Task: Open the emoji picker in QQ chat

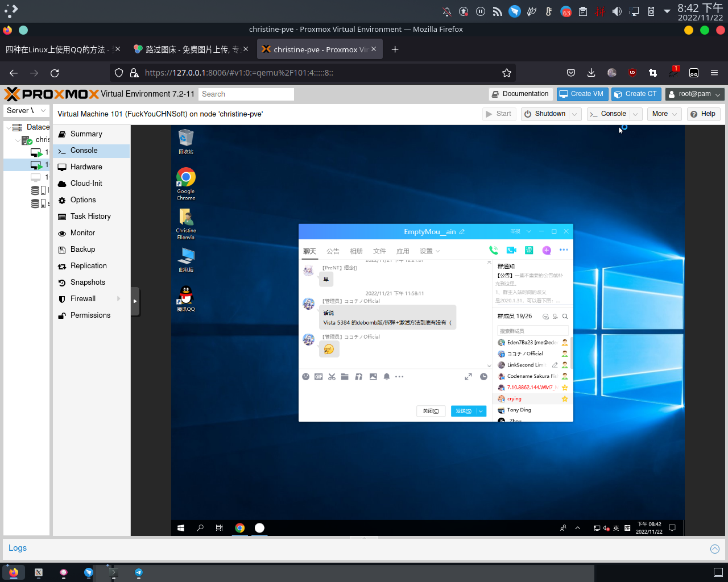Action: [x=305, y=377]
